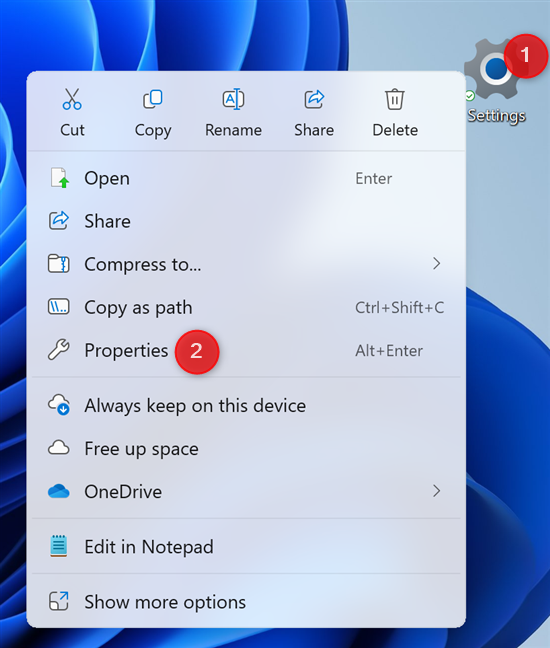Image resolution: width=550 pixels, height=648 pixels.
Task: Choose Share in the menu list
Action: [246, 221]
